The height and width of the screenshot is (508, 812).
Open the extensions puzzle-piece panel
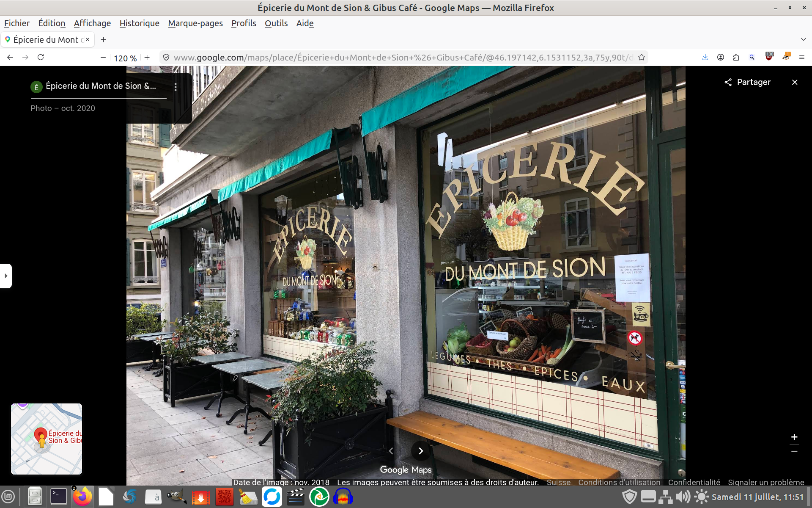(736, 57)
